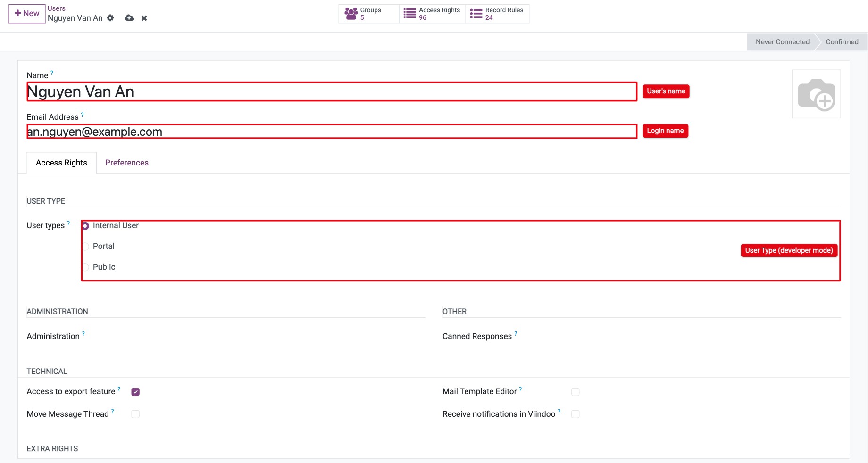The image size is (868, 463).
Task: Enable Receive notifications in Viindoo checkbox
Action: (x=575, y=414)
